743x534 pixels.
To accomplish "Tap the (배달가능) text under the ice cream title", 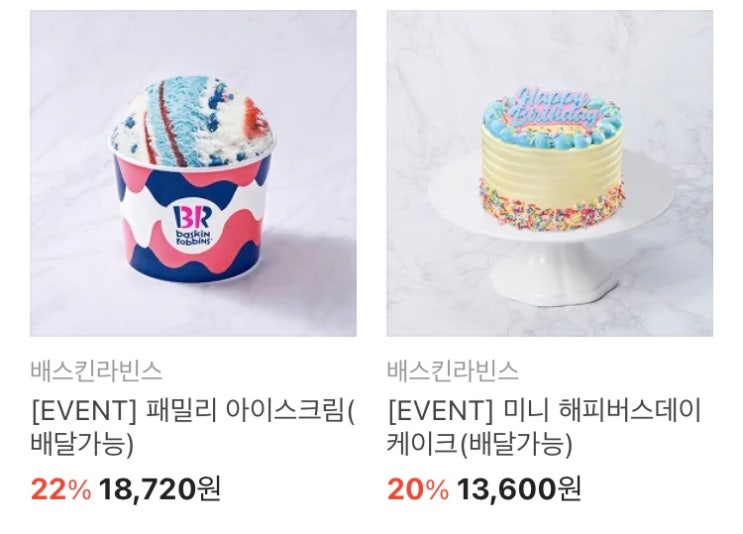I will click(83, 444).
